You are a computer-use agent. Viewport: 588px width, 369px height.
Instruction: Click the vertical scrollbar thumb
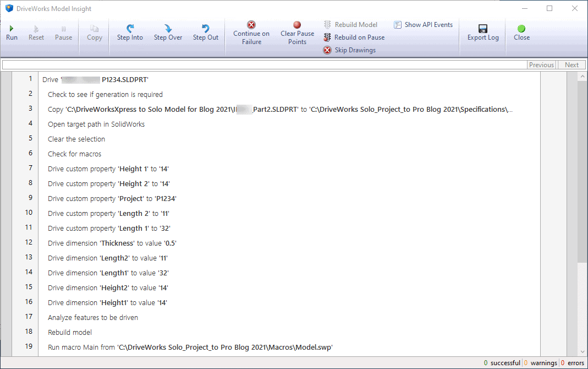[582, 171]
